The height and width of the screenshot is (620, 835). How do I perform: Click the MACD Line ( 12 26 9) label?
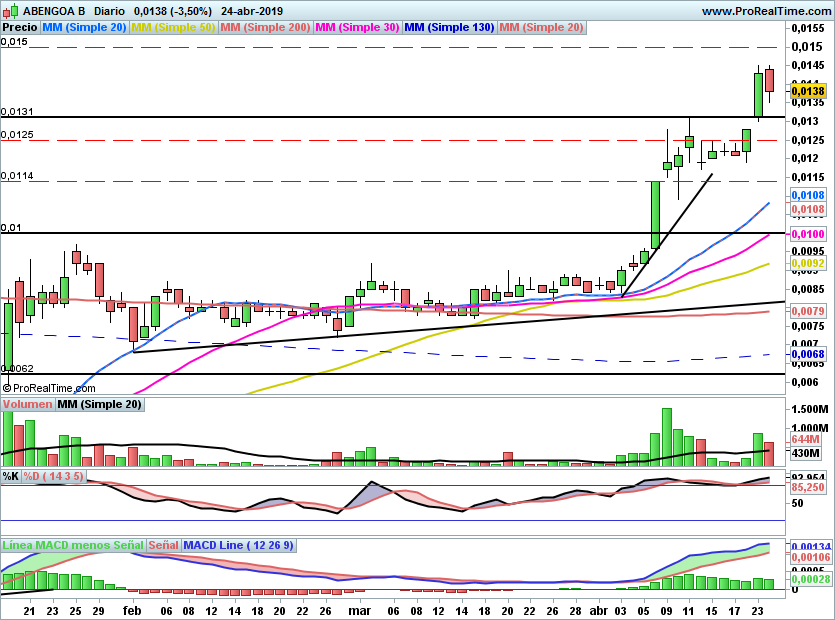pos(238,545)
